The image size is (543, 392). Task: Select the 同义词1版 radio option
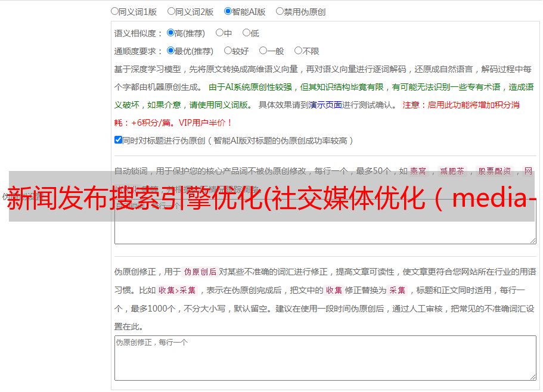pyautogui.click(x=114, y=11)
